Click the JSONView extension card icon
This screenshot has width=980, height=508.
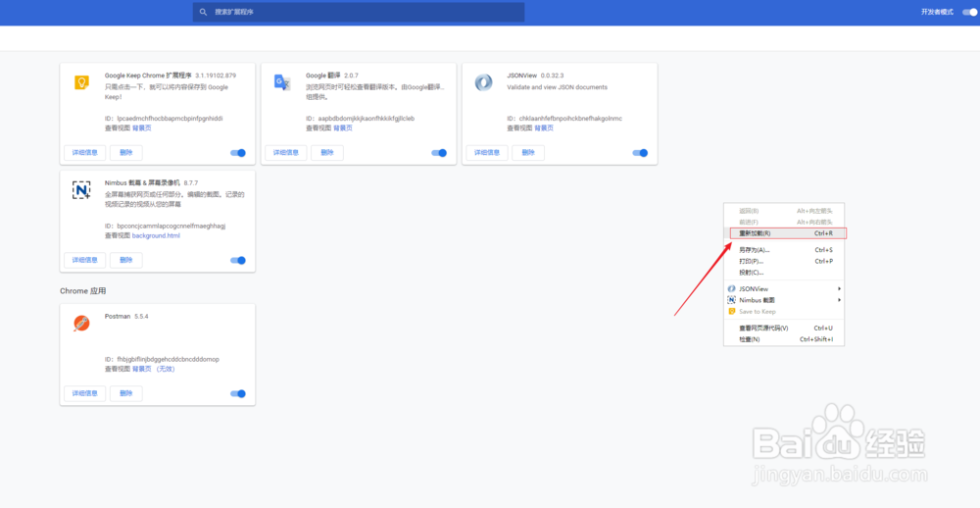click(x=483, y=82)
